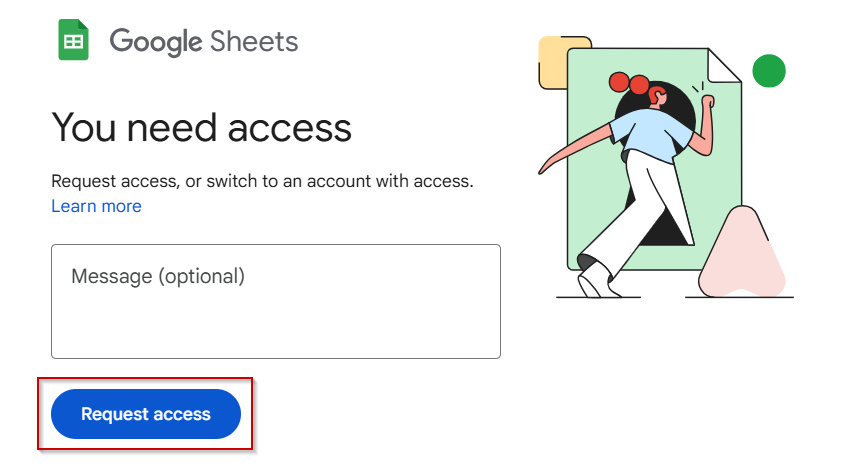Click the Google Sheets logo text

(x=203, y=42)
